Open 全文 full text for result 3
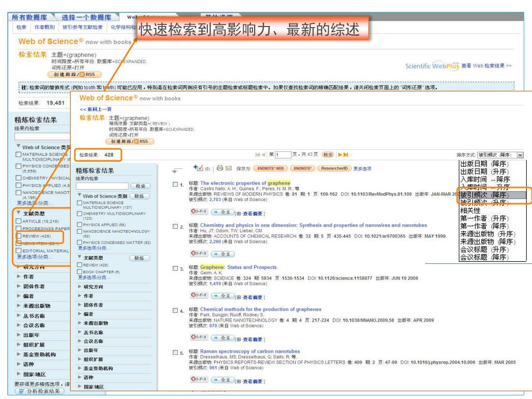The image size is (532, 399). tap(222, 296)
